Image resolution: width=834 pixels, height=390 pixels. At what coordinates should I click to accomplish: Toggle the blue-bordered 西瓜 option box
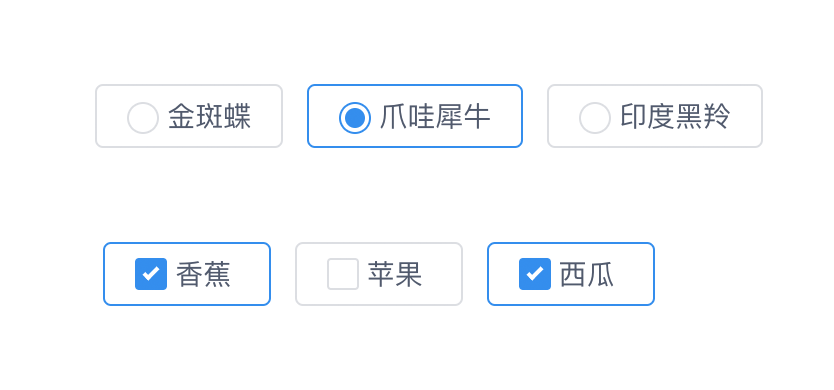571,274
